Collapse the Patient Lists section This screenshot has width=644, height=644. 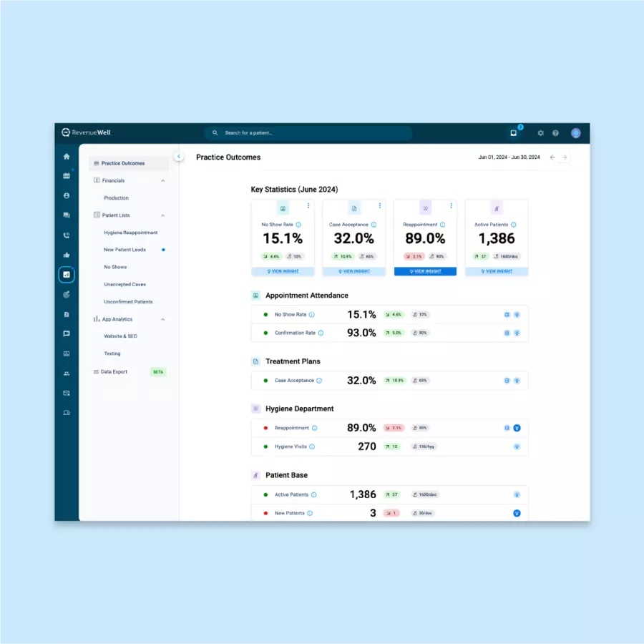(162, 215)
